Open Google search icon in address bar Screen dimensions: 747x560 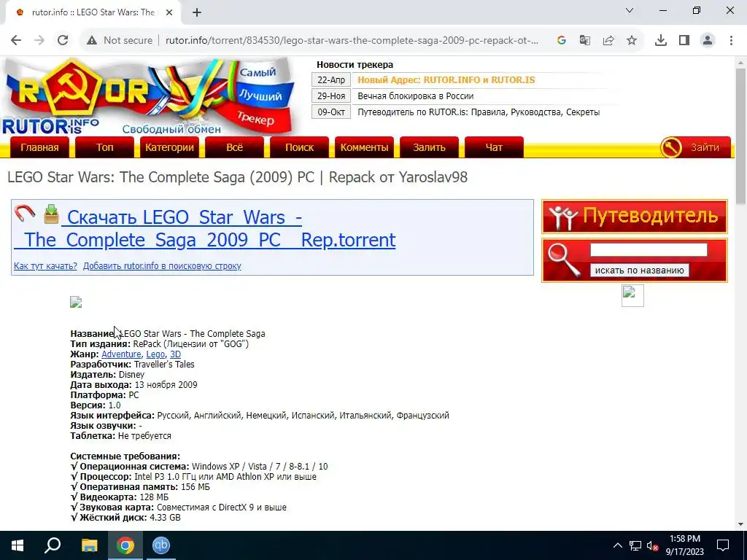(561, 41)
